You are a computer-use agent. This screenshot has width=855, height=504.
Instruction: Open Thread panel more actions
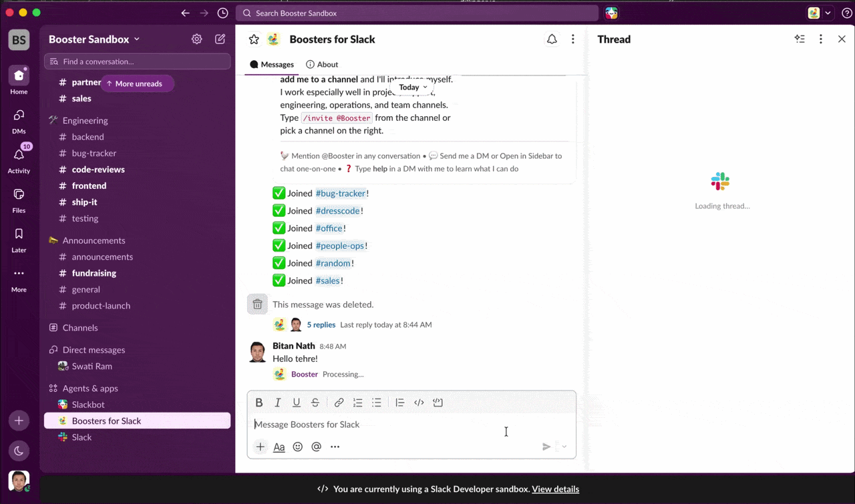point(821,39)
